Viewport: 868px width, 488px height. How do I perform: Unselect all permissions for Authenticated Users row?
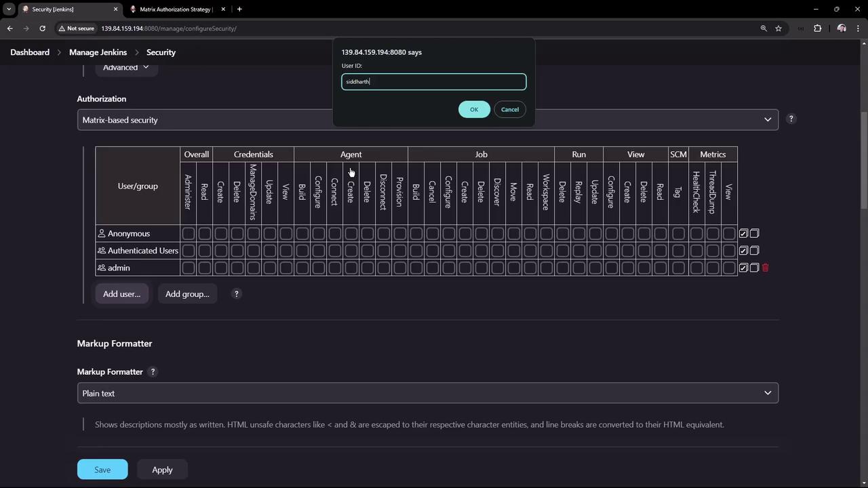tap(754, 251)
